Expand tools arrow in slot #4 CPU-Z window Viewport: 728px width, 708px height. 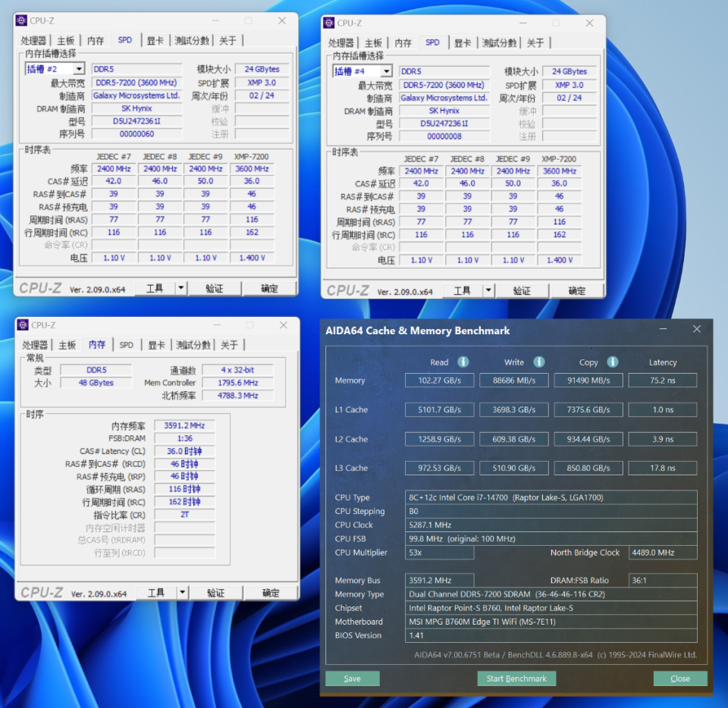pyautogui.click(x=488, y=290)
